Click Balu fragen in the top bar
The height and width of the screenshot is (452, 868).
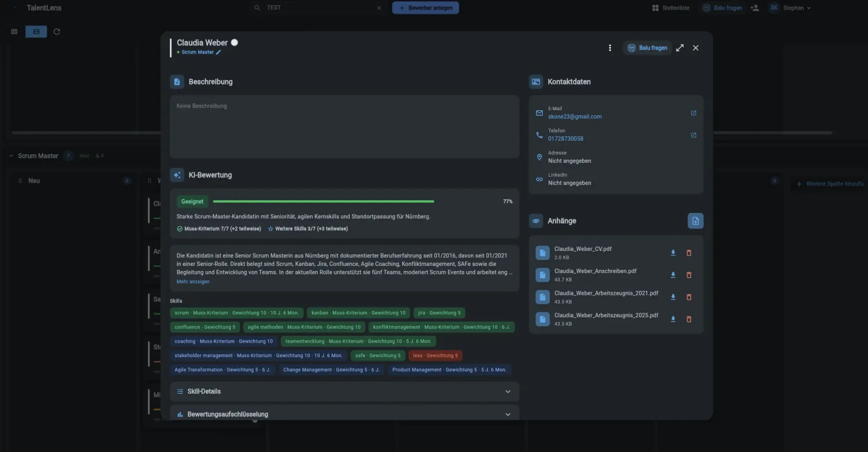[x=722, y=8]
